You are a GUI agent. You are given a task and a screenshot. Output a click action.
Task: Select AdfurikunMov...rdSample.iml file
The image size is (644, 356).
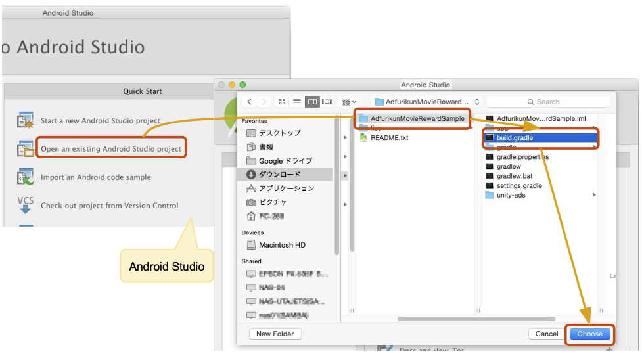541,118
